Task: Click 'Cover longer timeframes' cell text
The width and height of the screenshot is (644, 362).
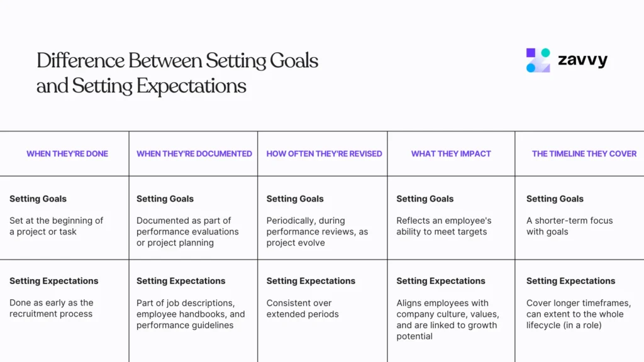Action: click(579, 314)
